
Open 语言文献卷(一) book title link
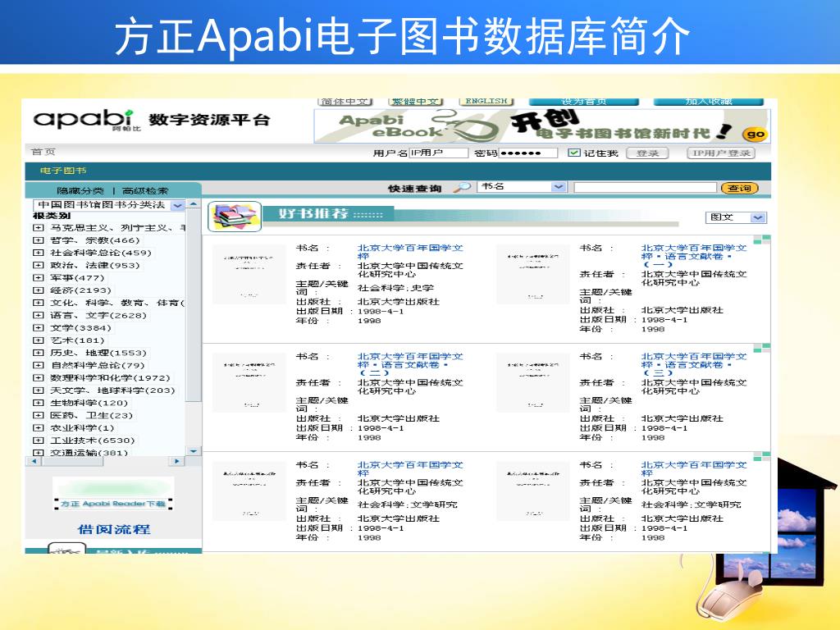tap(694, 256)
